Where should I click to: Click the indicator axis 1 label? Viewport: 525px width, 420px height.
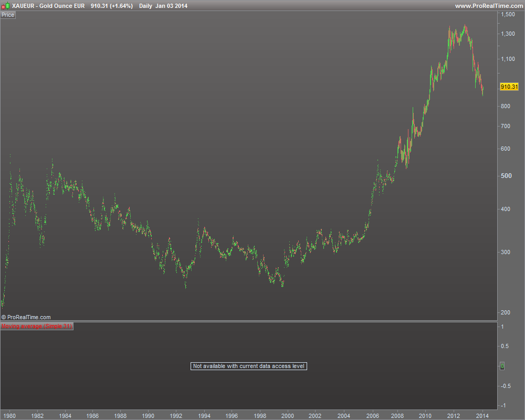pos(502,327)
